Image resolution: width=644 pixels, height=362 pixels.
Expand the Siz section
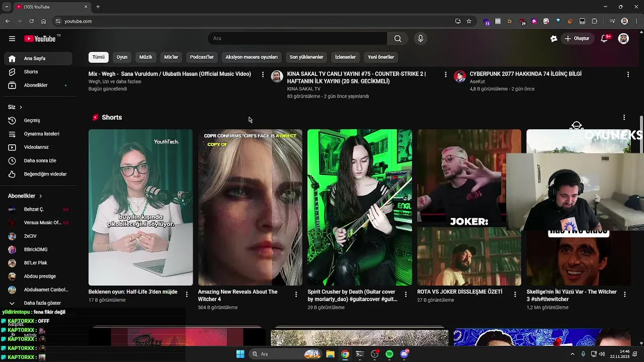point(15,107)
